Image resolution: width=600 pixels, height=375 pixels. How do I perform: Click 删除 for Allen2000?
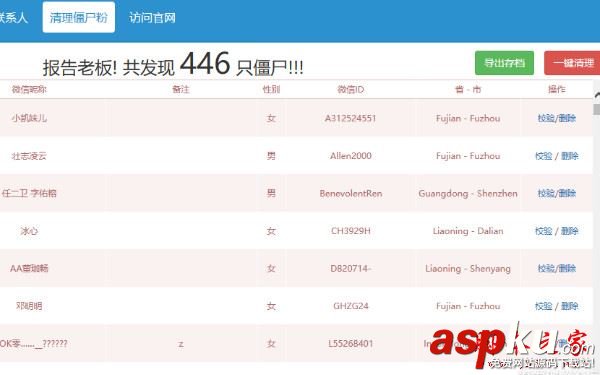point(570,156)
